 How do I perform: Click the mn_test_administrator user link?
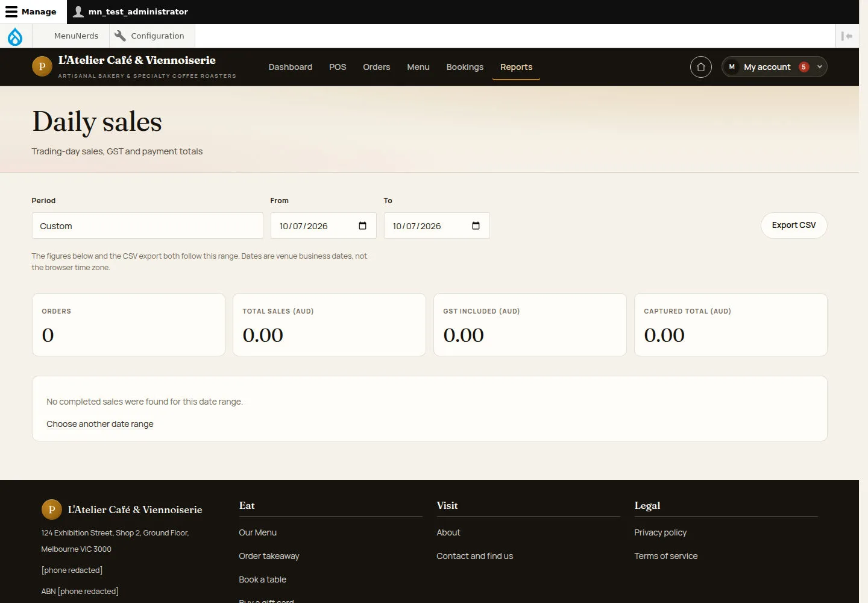(x=130, y=11)
